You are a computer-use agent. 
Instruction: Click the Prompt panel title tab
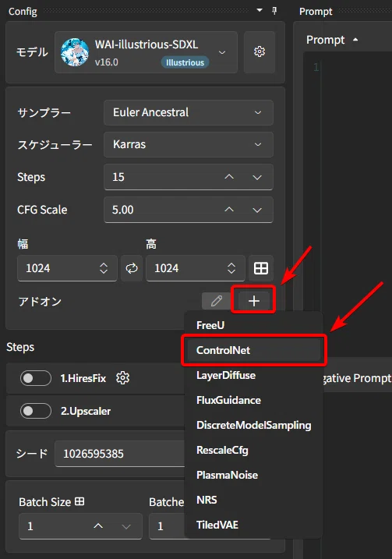point(316,12)
